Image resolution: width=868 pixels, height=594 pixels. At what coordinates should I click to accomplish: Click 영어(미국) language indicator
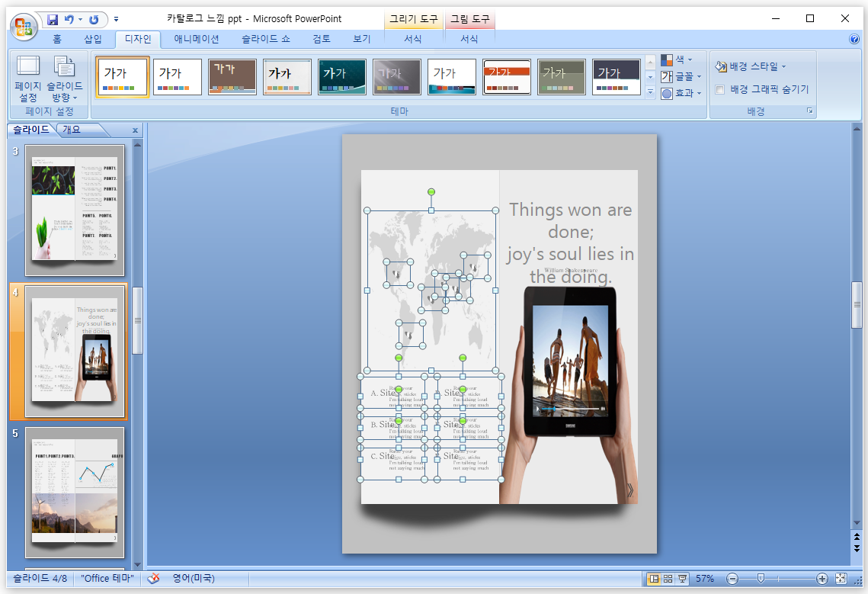pos(194,579)
